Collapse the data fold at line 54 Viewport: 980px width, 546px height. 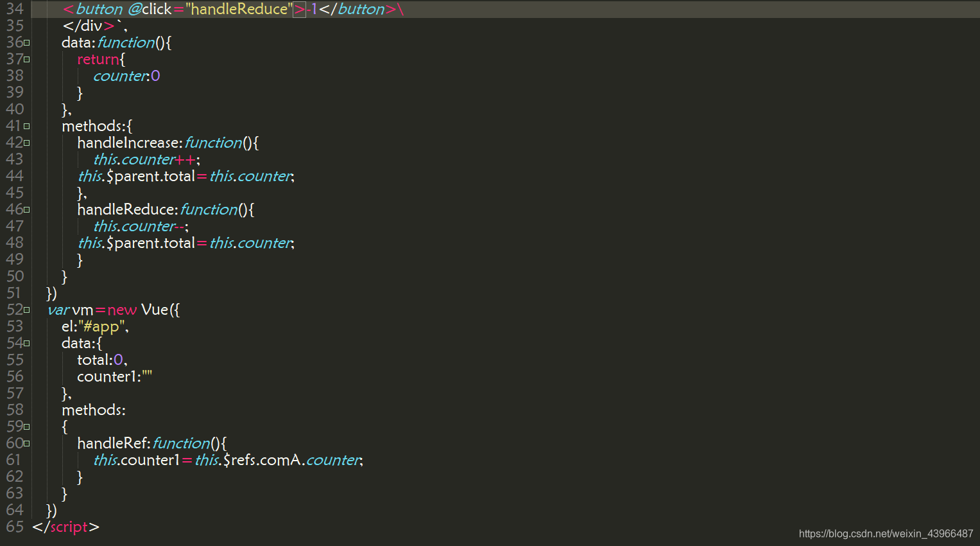tap(27, 344)
